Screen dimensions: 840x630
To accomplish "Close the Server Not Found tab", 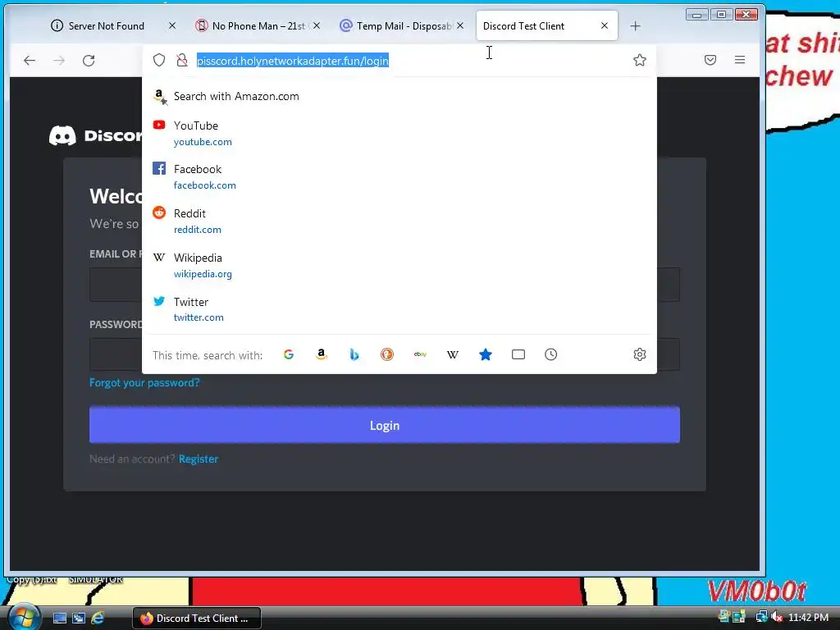I will pyautogui.click(x=172, y=25).
